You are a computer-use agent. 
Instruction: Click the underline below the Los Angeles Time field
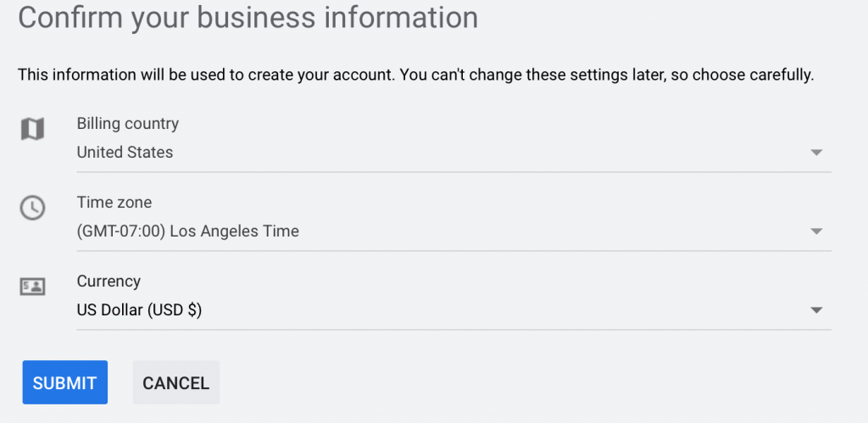pyautogui.click(x=453, y=251)
